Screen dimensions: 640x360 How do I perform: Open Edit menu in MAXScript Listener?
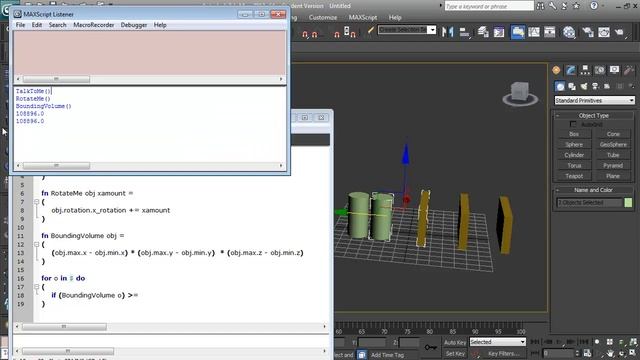[37, 25]
